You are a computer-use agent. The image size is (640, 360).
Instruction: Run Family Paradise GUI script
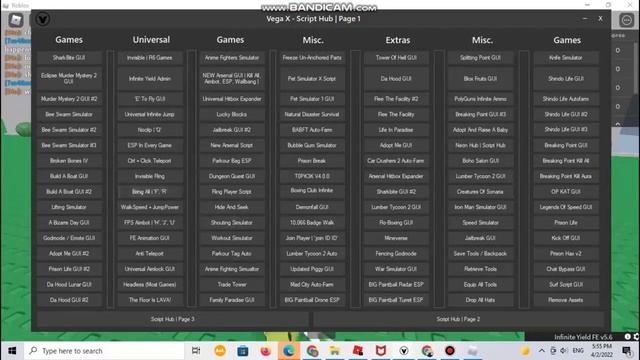(231, 300)
